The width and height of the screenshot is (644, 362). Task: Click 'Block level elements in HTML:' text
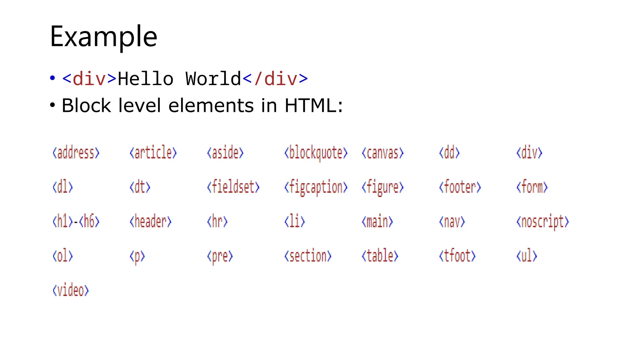(x=202, y=105)
